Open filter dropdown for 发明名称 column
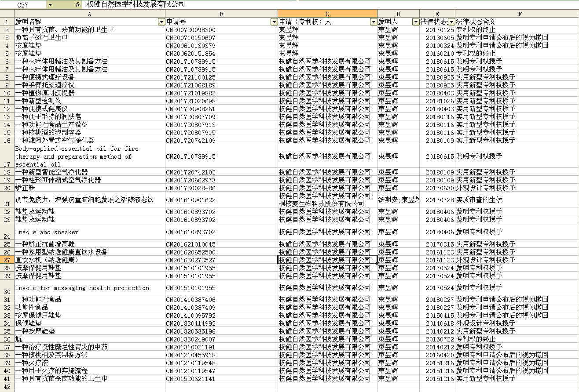This screenshot has width=579, height=392. point(161,22)
